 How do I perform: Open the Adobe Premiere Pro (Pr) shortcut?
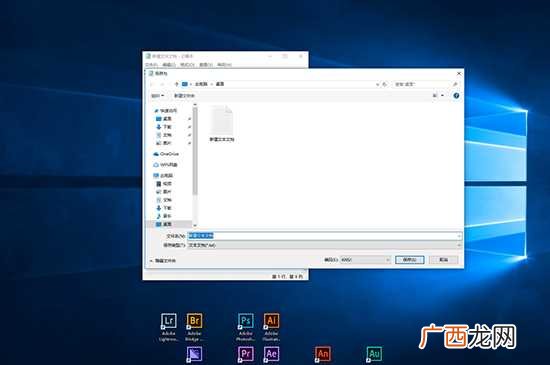coord(246,354)
